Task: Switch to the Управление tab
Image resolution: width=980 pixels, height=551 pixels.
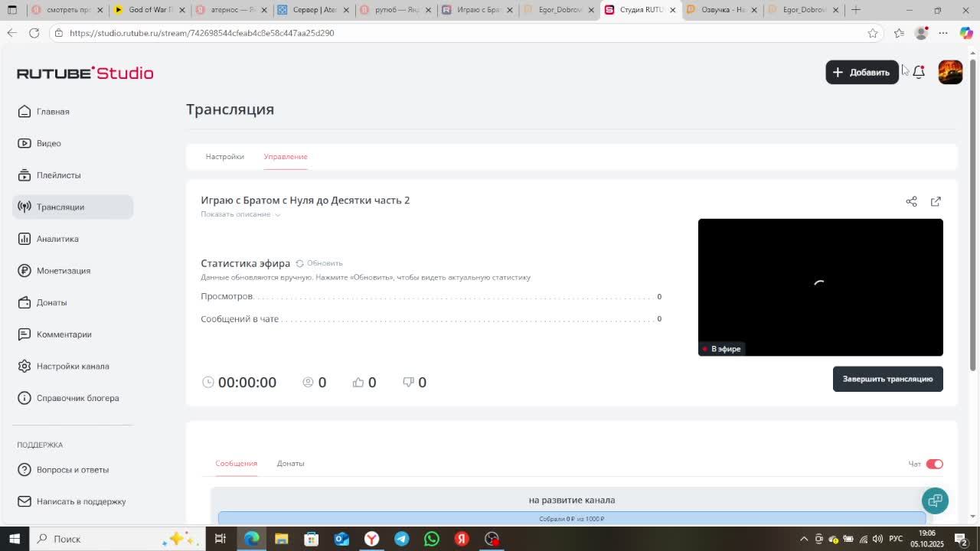Action: tap(286, 156)
